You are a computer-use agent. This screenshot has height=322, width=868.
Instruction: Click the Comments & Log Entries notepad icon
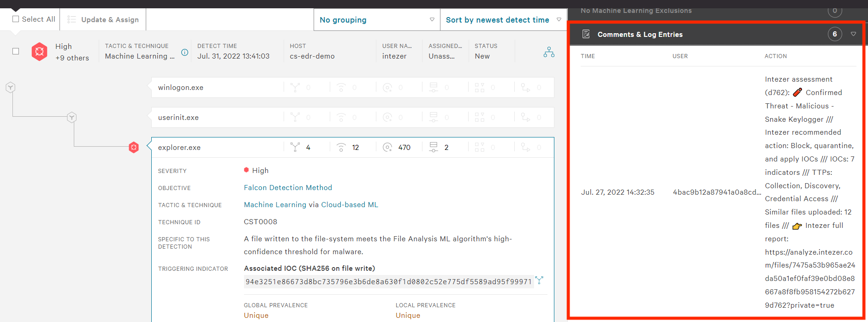tap(586, 34)
